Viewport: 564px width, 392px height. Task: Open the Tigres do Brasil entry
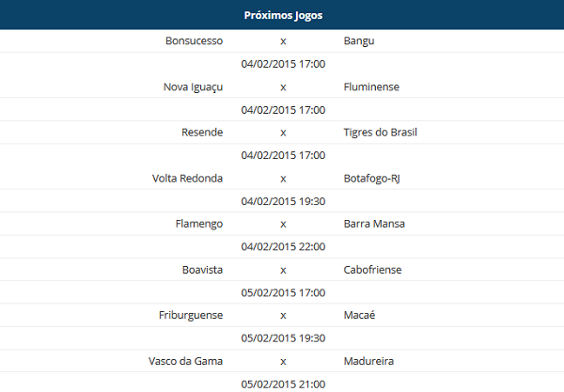click(380, 133)
